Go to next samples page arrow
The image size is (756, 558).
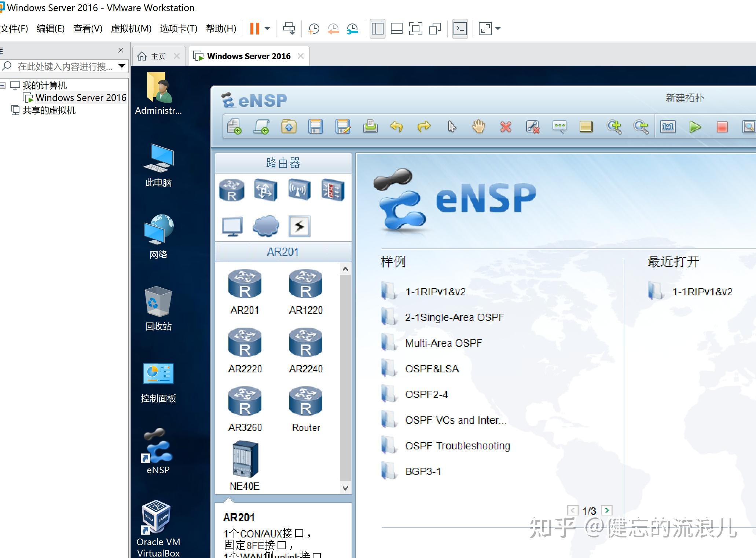[607, 510]
